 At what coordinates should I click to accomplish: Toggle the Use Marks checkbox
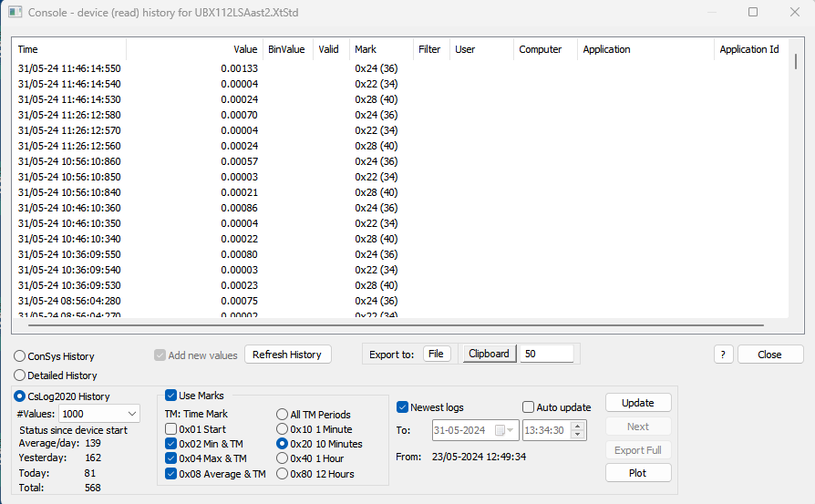pyautogui.click(x=171, y=396)
